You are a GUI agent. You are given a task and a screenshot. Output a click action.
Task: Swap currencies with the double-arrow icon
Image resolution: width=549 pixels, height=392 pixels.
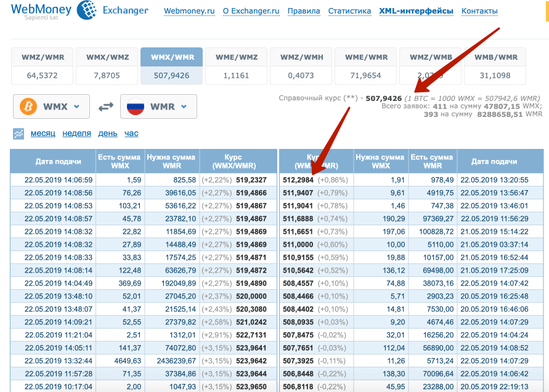(106, 106)
